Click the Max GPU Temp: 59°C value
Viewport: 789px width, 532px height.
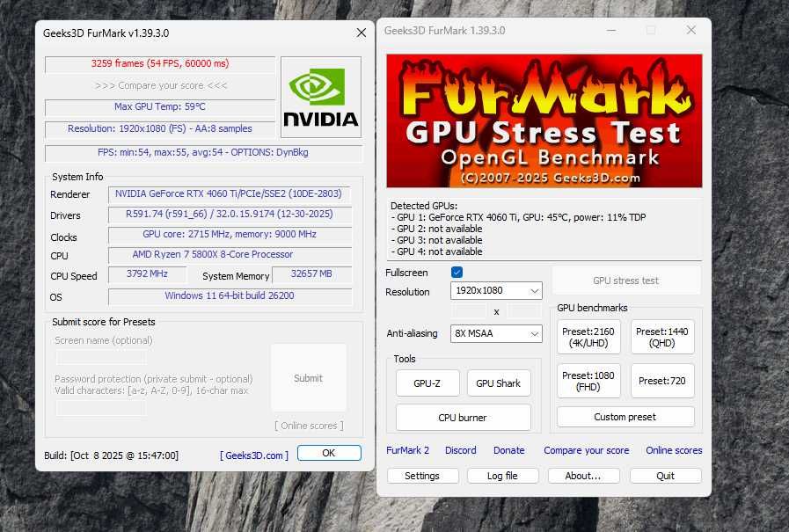160,106
